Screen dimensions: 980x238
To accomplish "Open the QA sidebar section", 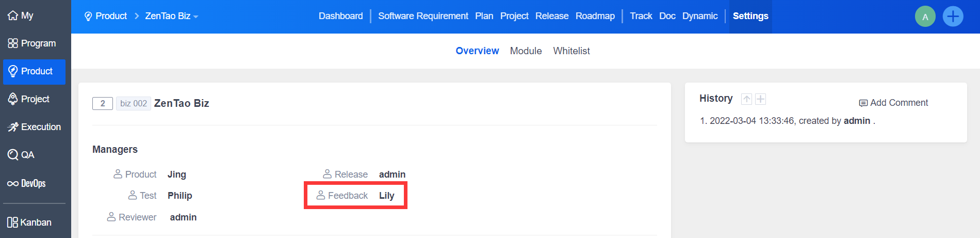I will [21, 155].
